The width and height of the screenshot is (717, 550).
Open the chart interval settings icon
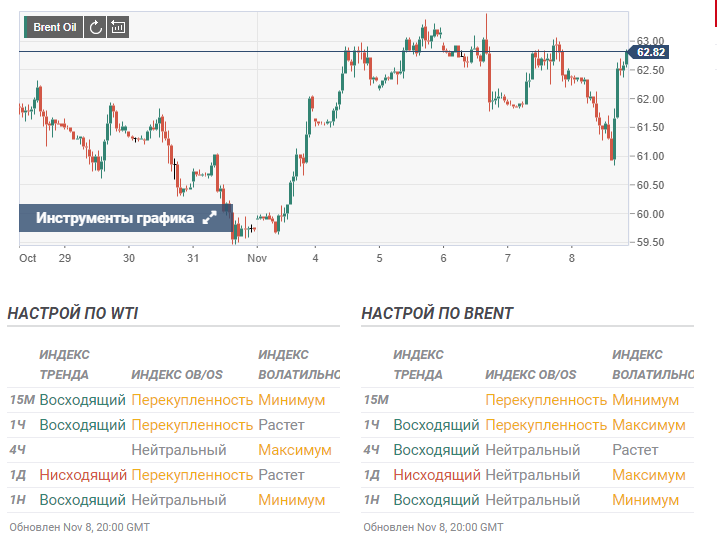118,27
